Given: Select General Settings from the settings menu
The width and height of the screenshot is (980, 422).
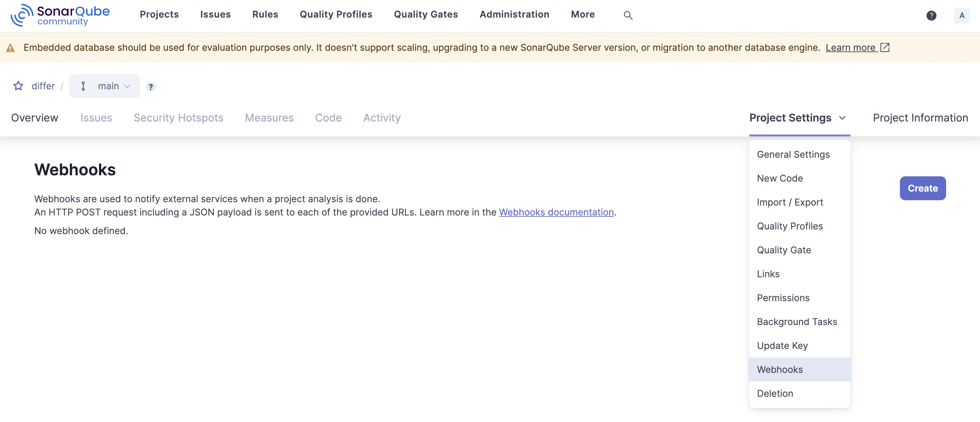Looking at the screenshot, I should [x=794, y=154].
